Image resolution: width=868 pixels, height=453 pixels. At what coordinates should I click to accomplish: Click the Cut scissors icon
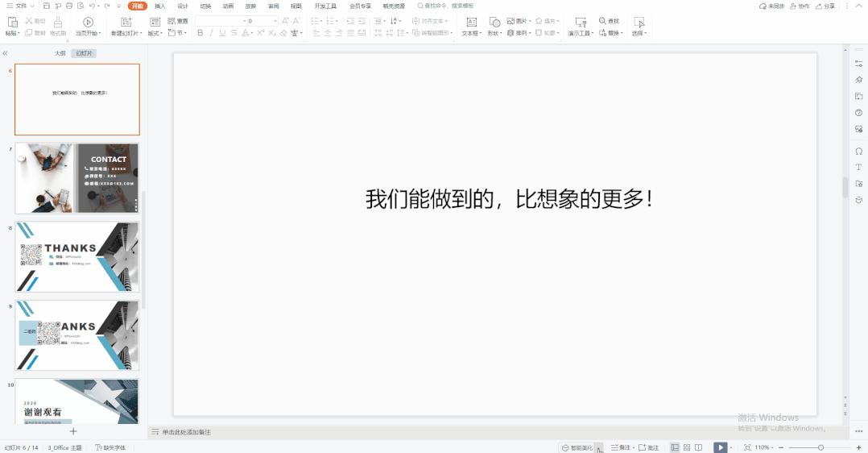29,20
